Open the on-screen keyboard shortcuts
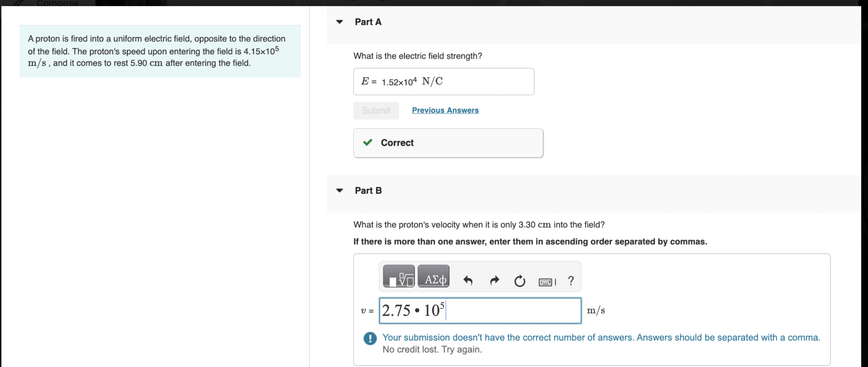Image resolution: width=868 pixels, height=367 pixels. coord(545,282)
